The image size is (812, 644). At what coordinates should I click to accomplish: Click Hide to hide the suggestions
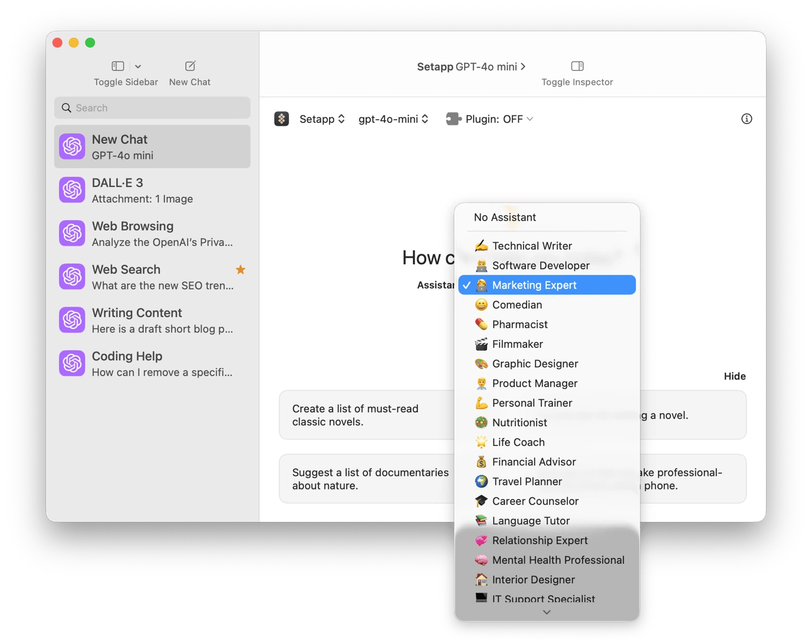[735, 376]
